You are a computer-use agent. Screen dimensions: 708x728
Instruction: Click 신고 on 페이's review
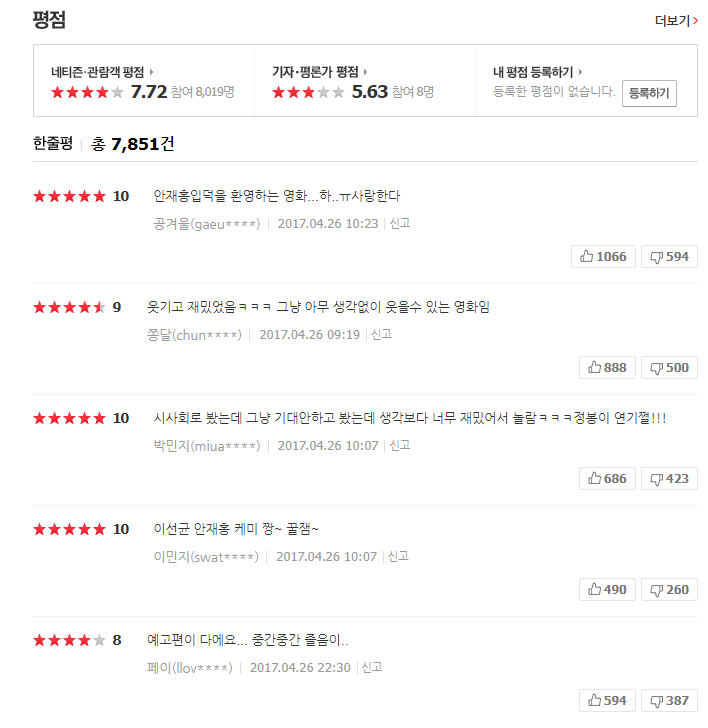(x=372, y=668)
